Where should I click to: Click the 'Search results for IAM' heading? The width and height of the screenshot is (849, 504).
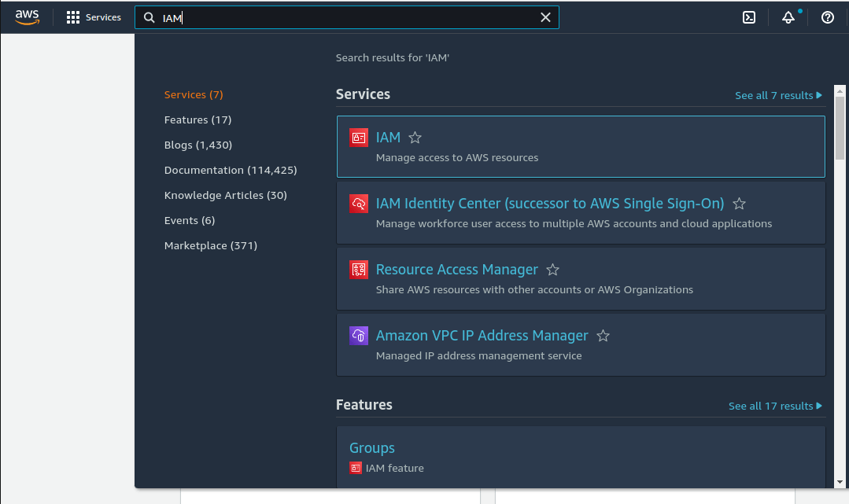[393, 58]
